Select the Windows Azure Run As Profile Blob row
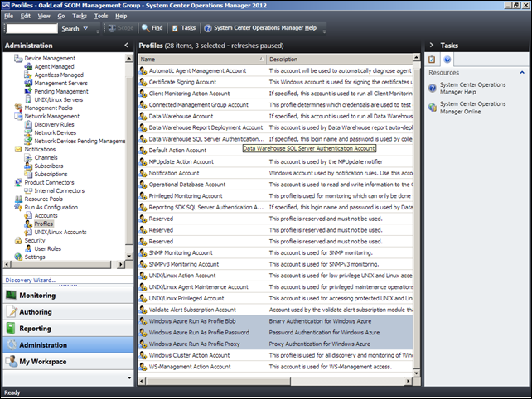The image size is (532, 399). (275, 321)
